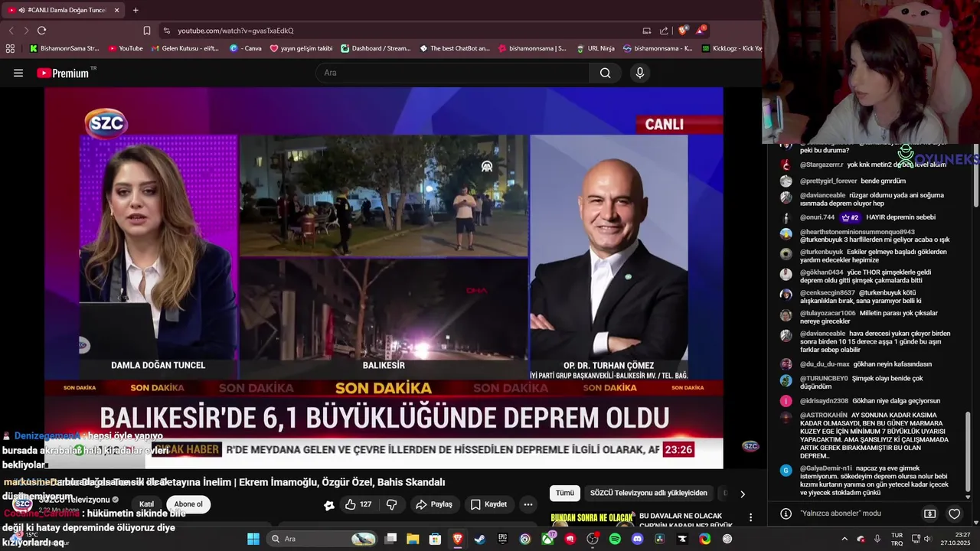Open File Explorer from taskbar
This screenshot has width=980, height=551.
pyautogui.click(x=413, y=539)
